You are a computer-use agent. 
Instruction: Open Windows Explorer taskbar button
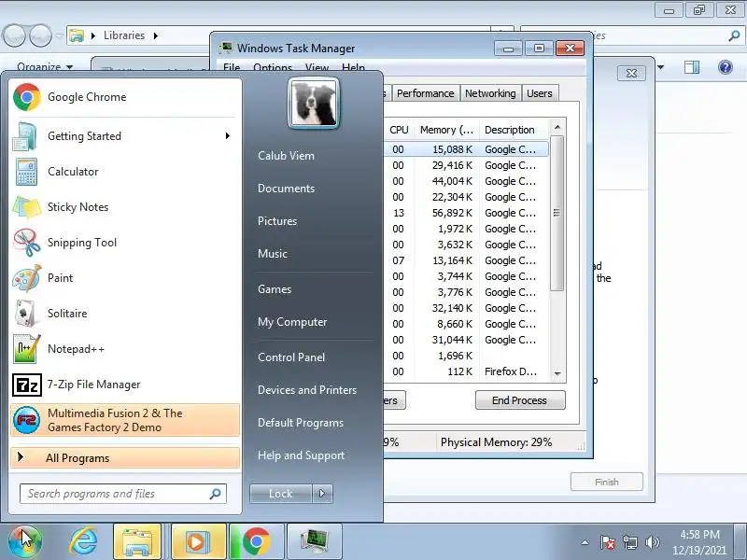[x=137, y=541]
